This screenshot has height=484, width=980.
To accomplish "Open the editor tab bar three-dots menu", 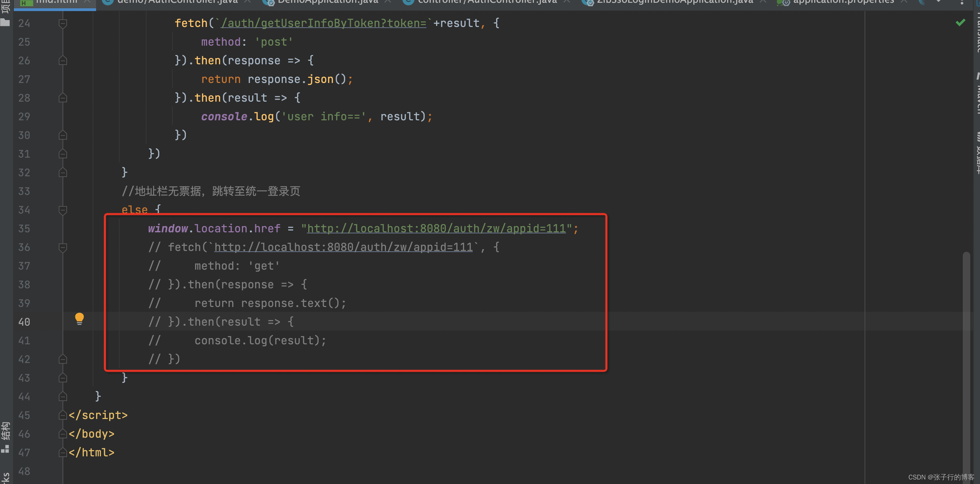I will coord(962,2).
